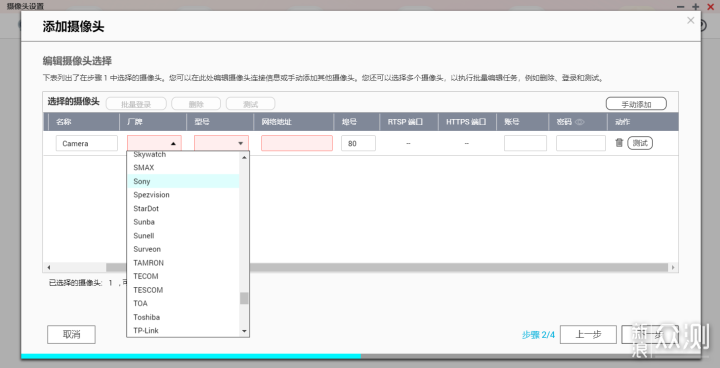Open the 厂牌 brand dropdown arrow
The image size is (720, 368).
click(x=173, y=143)
